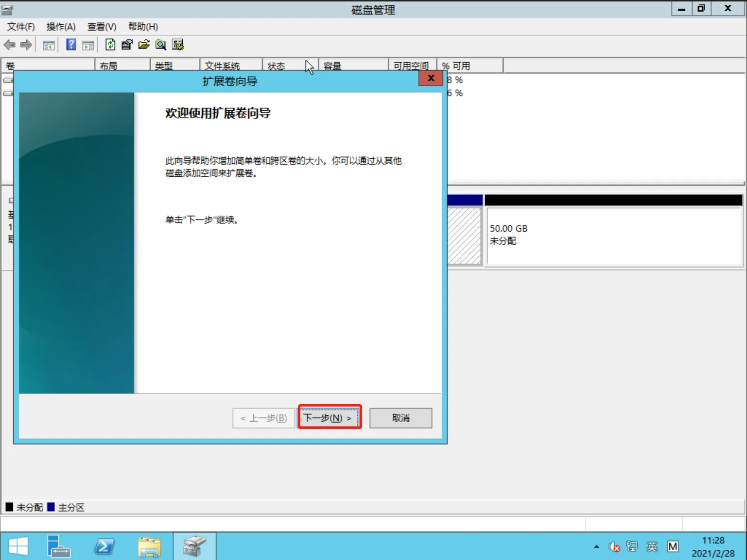Open help using the question mark icon
The height and width of the screenshot is (560, 747).
click(70, 45)
